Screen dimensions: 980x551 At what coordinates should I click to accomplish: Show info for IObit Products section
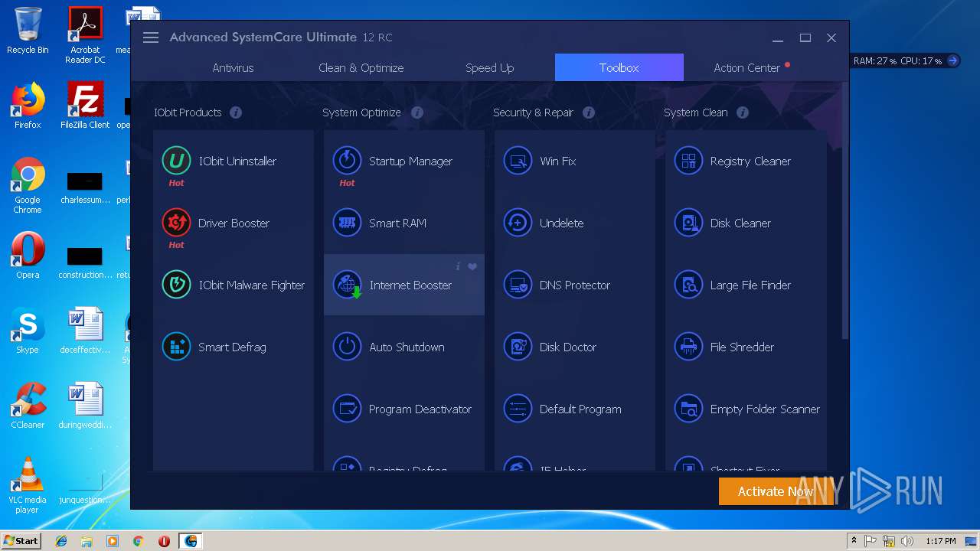[x=236, y=112]
